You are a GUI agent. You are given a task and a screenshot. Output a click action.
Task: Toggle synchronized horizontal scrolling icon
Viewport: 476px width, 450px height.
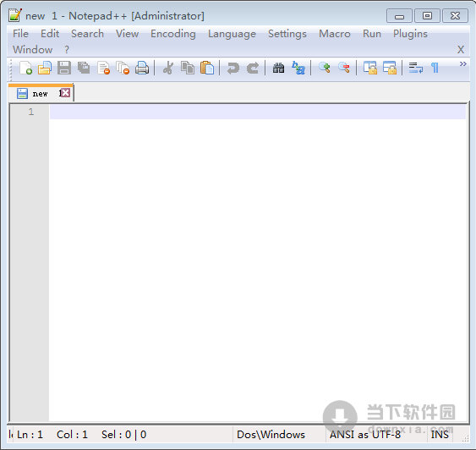(390, 68)
